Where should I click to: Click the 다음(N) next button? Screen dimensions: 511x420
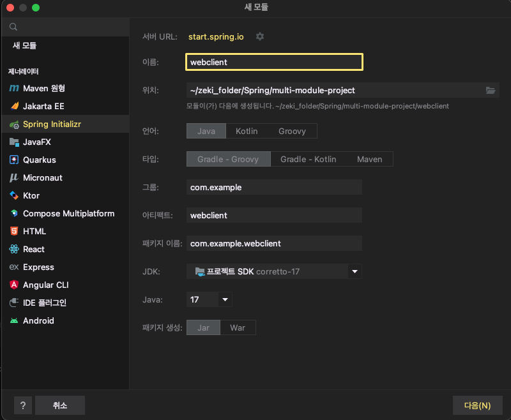point(477,405)
